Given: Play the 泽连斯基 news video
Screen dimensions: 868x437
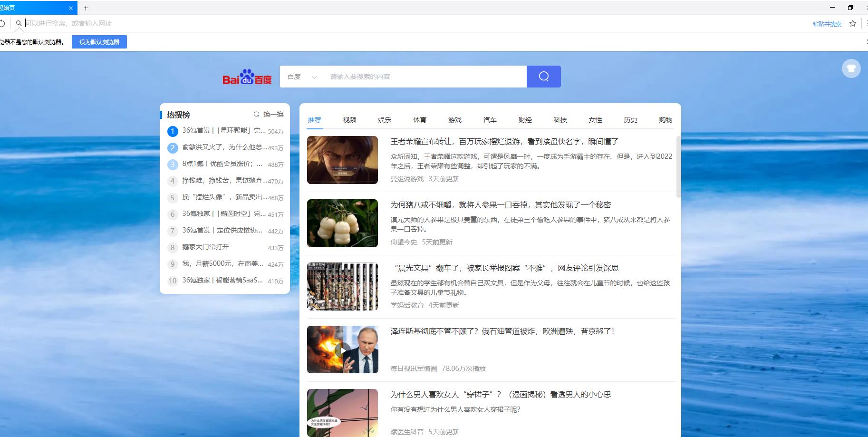Looking at the screenshot, I should (x=342, y=350).
